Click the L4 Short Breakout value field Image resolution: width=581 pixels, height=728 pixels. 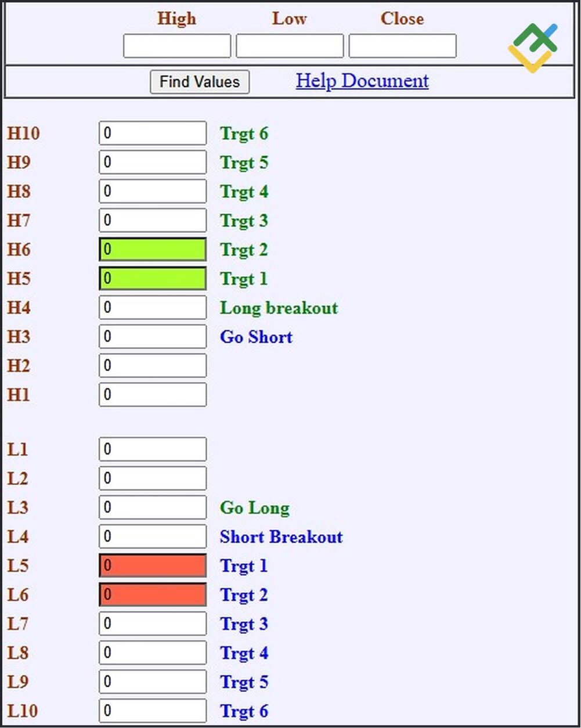[153, 536]
